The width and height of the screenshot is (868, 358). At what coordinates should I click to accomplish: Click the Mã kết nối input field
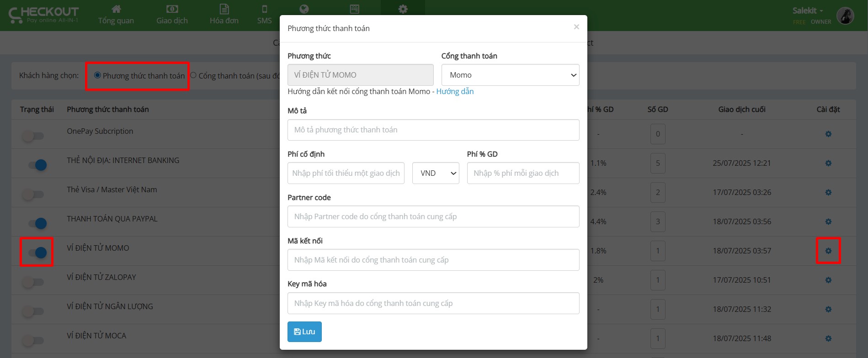click(x=433, y=260)
